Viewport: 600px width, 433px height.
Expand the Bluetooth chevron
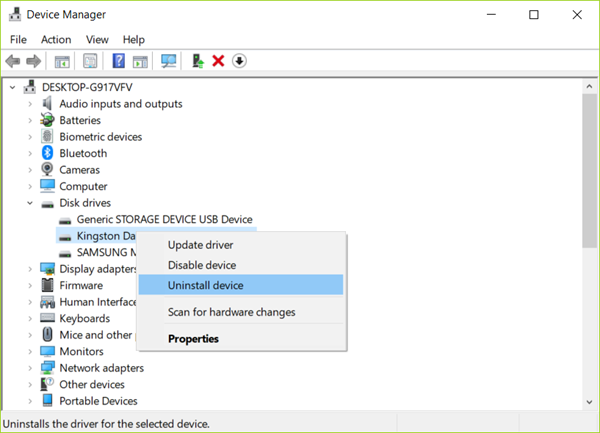click(x=30, y=153)
